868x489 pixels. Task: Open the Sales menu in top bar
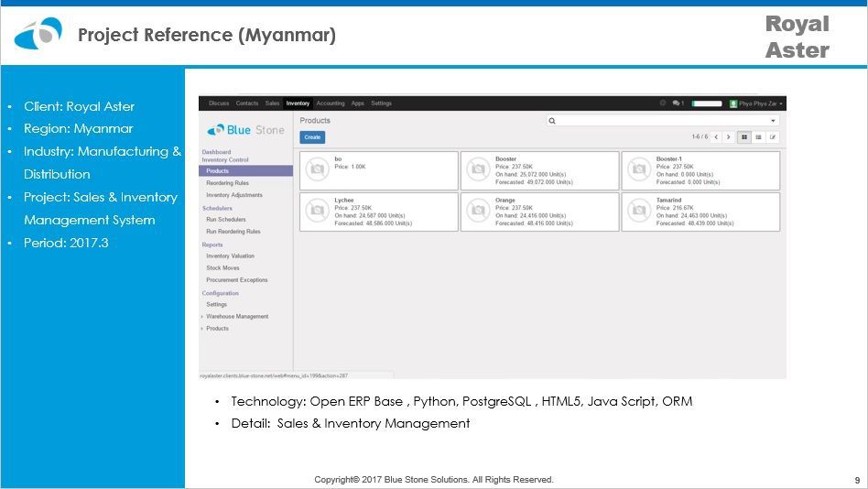272,103
